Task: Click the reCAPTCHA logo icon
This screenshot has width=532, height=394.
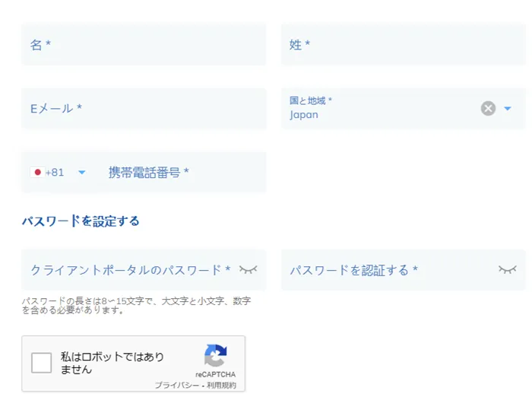Action: tap(215, 356)
